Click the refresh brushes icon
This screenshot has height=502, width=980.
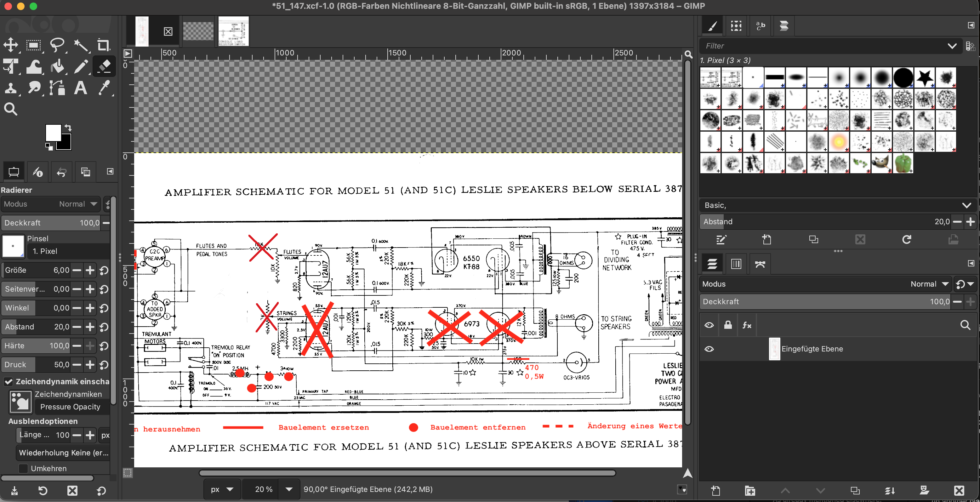[907, 239]
